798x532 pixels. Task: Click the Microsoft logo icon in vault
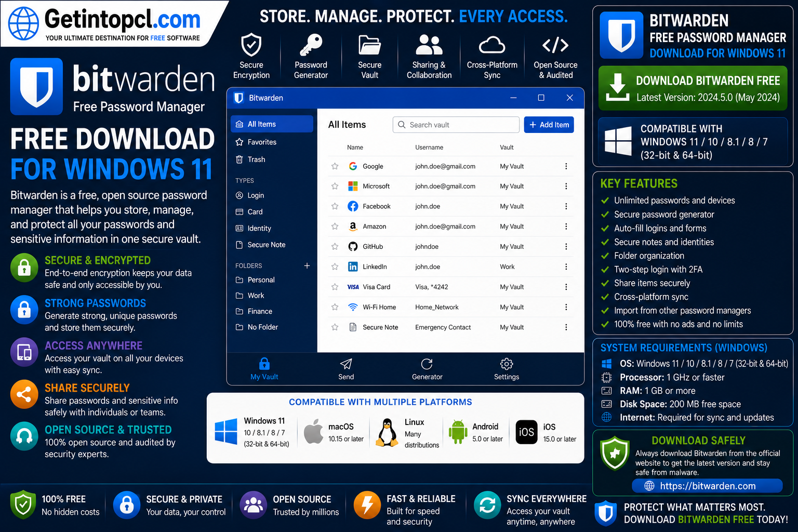(x=353, y=186)
